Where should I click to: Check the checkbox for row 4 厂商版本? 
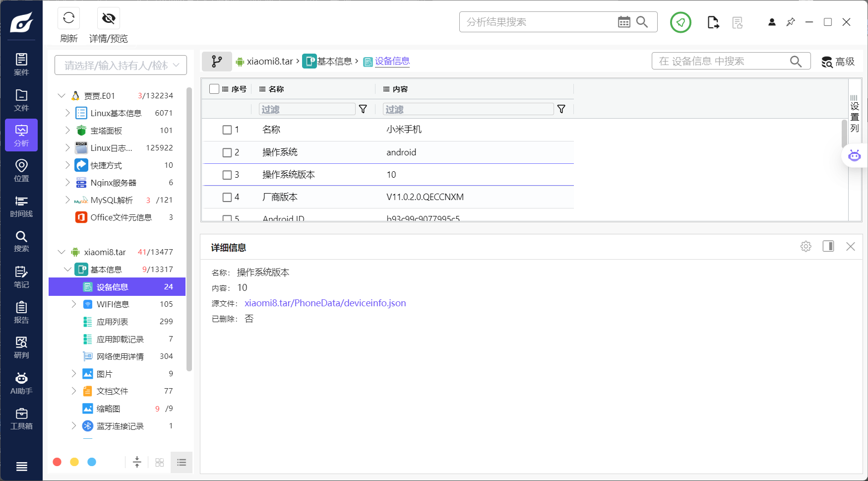click(227, 197)
